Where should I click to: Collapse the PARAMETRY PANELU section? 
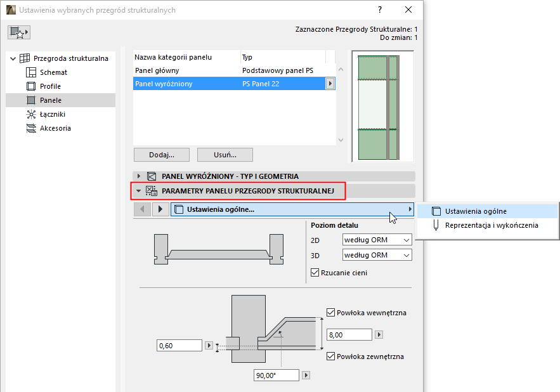click(x=139, y=191)
